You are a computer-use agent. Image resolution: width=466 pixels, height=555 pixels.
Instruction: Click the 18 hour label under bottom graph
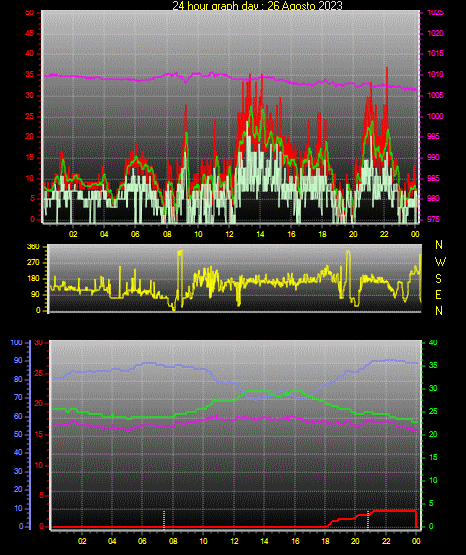(x=325, y=541)
